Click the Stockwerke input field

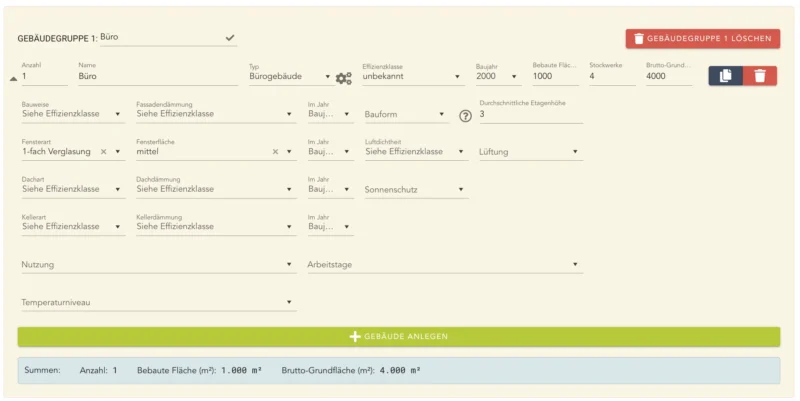[611, 76]
